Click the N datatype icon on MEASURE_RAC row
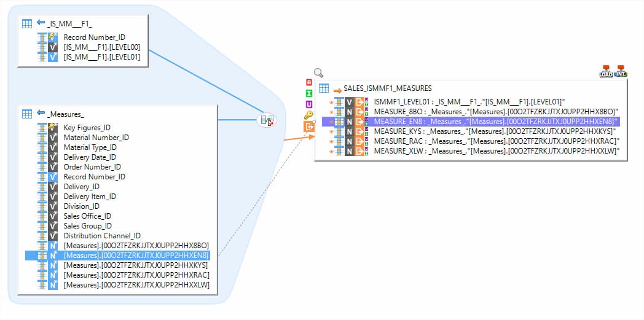Image resolution: width=644 pixels, height=320 pixels. [x=350, y=141]
